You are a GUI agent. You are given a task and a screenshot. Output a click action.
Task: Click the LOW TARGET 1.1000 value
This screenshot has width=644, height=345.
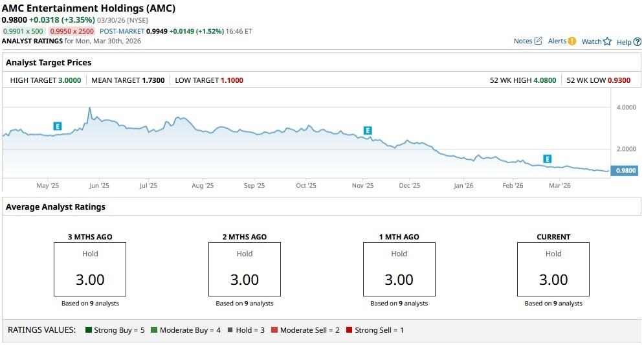pyautogui.click(x=232, y=80)
